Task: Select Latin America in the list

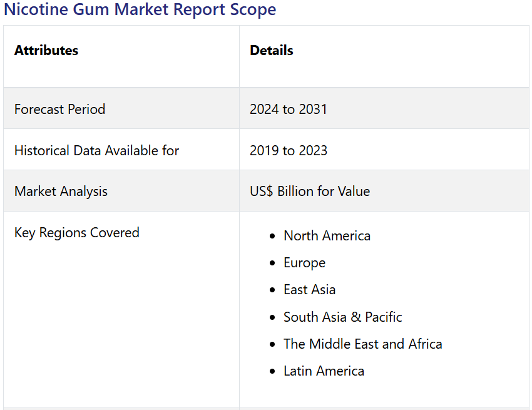Action: pos(324,371)
